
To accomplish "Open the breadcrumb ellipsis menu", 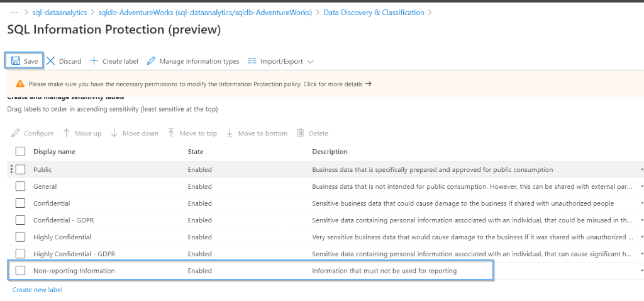I will tap(14, 13).
